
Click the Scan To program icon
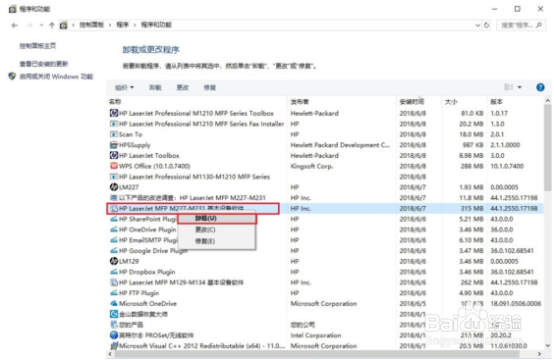[x=114, y=134]
